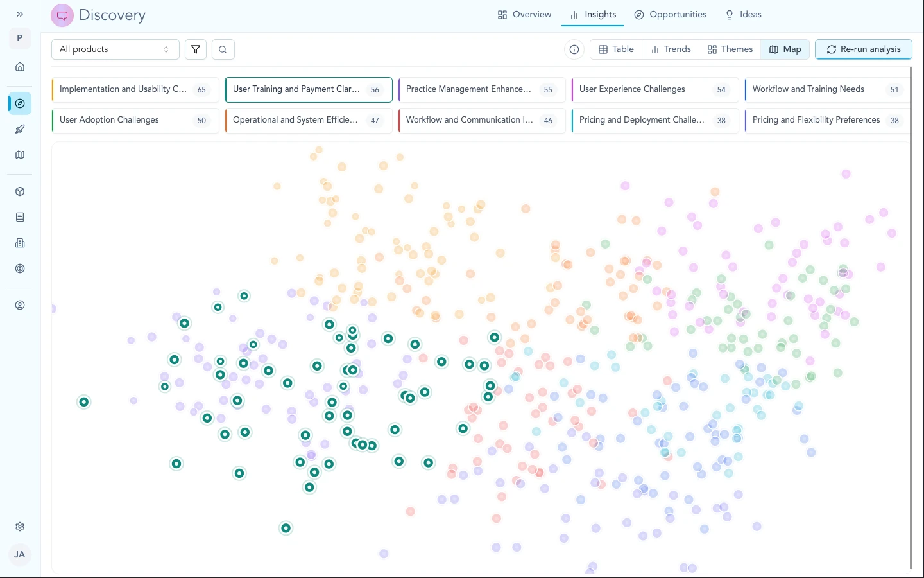Switch to the Trends view

click(x=670, y=49)
